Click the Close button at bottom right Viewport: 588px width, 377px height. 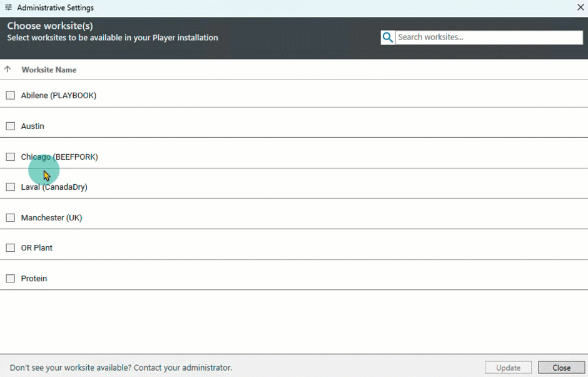coord(561,368)
